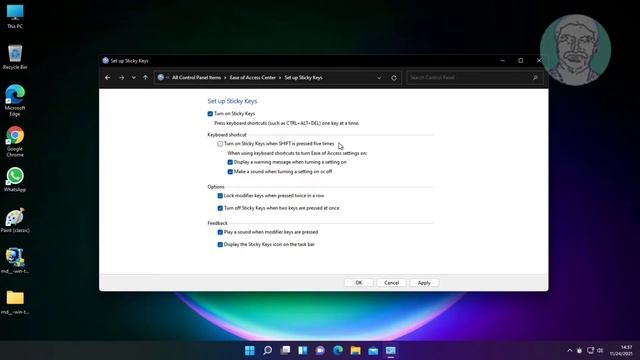640x360 pixels.
Task: Click the system tray icon beside the chevron
Action: coord(580,350)
